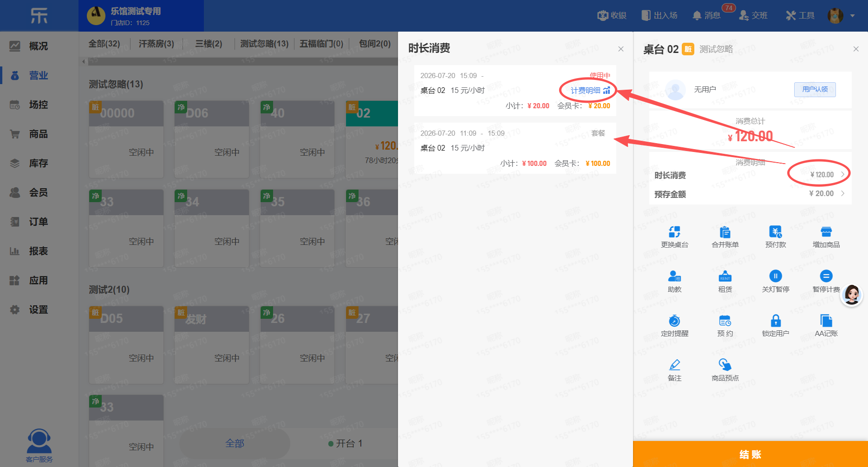The width and height of the screenshot is (868, 467).
Task: Open 应用 apps in sidebar
Action: pyautogui.click(x=39, y=280)
